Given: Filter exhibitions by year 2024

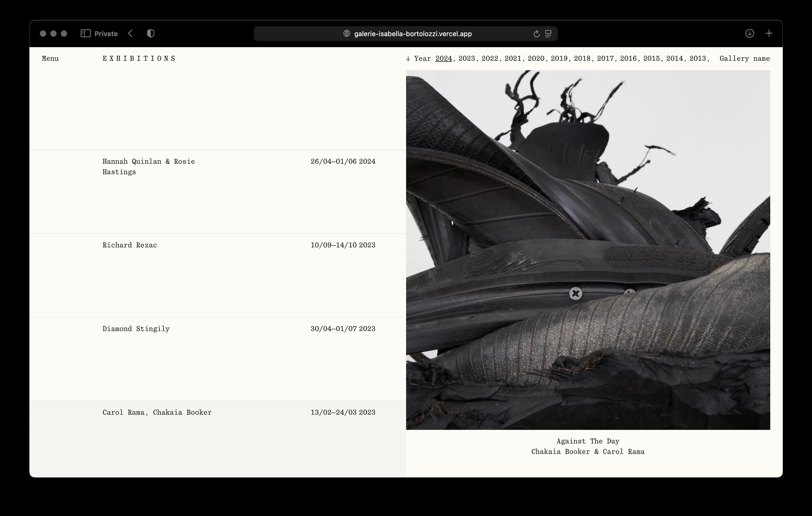Looking at the screenshot, I should pyautogui.click(x=443, y=58).
